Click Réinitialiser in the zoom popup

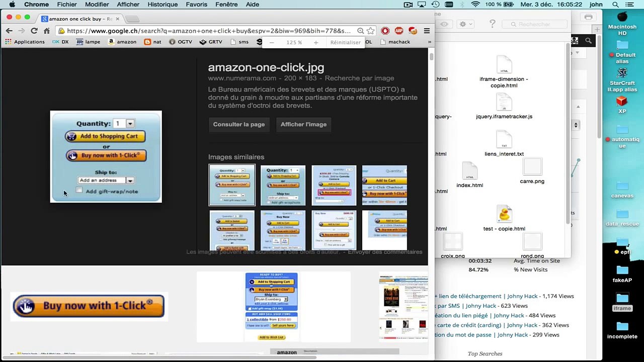click(x=345, y=43)
